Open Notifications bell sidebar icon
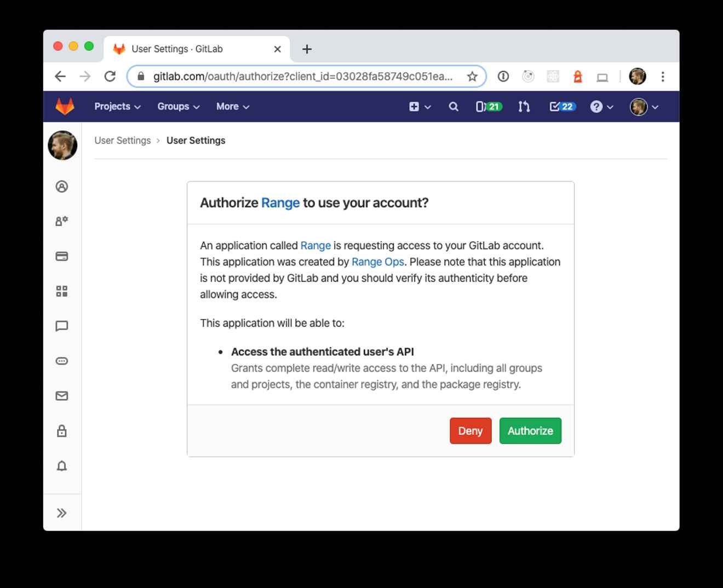Screen dimensions: 723x588 point(62,466)
